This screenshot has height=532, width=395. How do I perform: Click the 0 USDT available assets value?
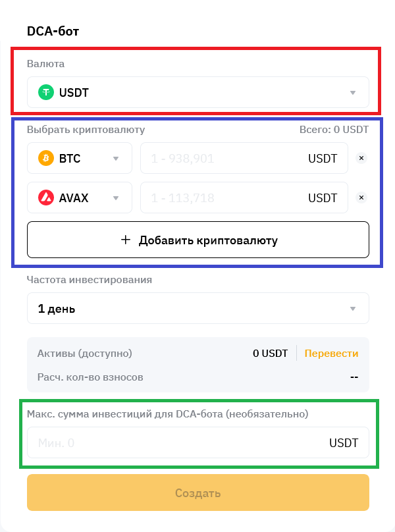(x=270, y=354)
